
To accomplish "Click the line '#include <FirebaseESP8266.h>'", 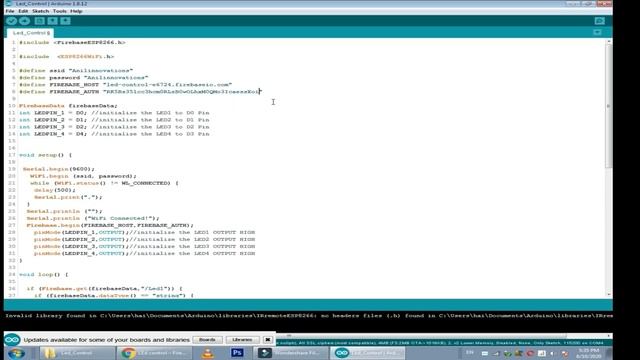I will click(72, 42).
